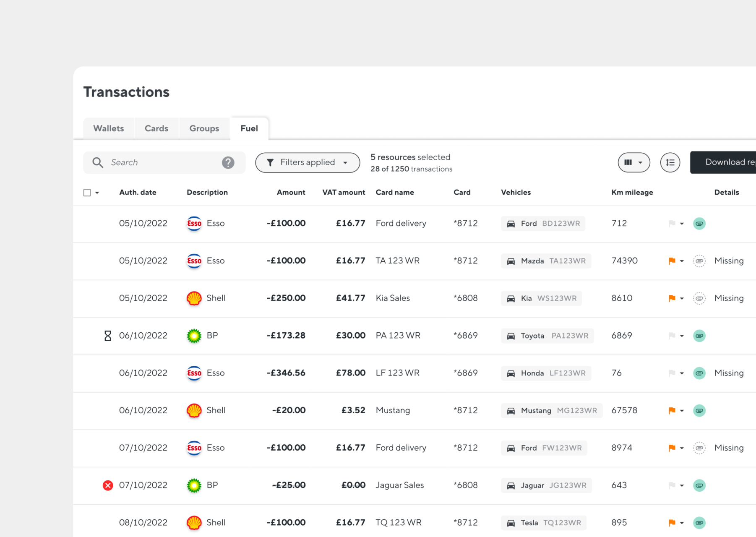Toggle the orange flag on Kia WS123WR row
756x537 pixels.
pyautogui.click(x=672, y=298)
